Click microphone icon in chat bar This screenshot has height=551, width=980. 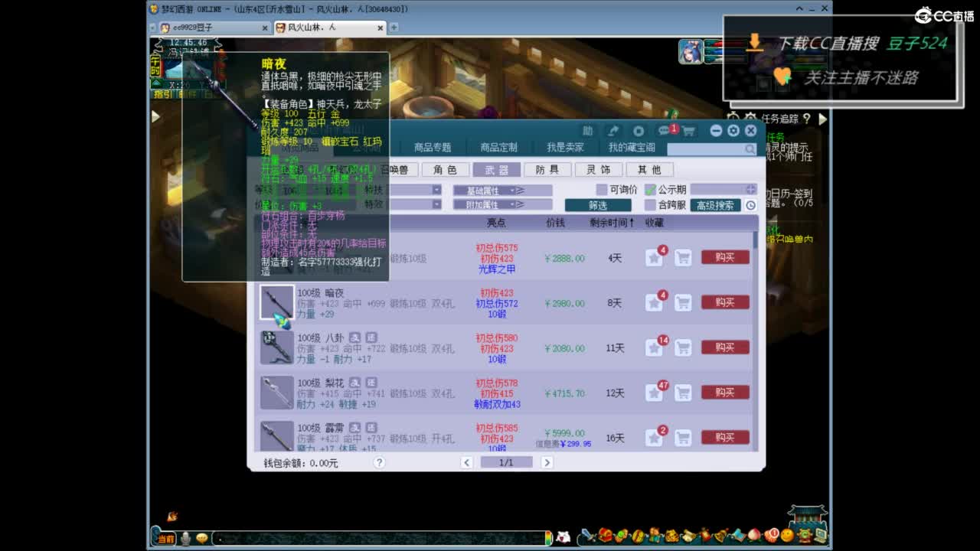tap(186, 538)
